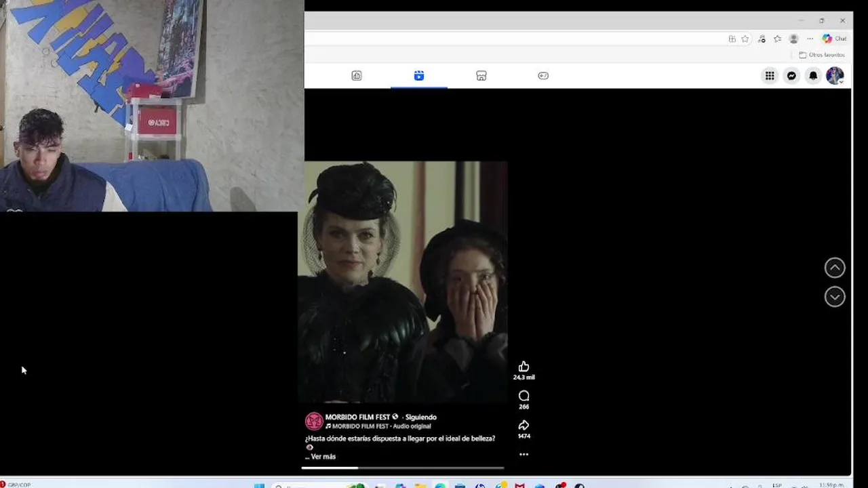Share the reel using the arrow icon

coord(524,425)
